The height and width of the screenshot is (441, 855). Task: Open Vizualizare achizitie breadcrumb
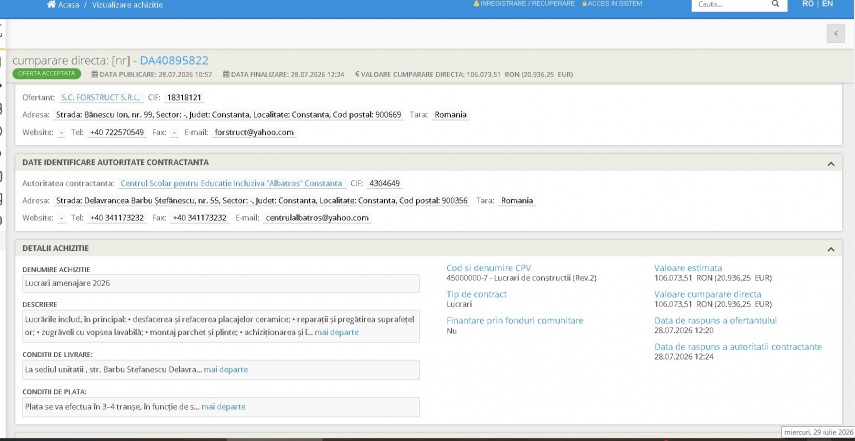127,5
